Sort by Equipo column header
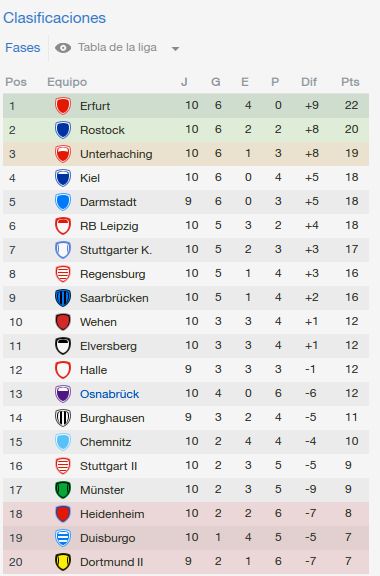 click(67, 82)
